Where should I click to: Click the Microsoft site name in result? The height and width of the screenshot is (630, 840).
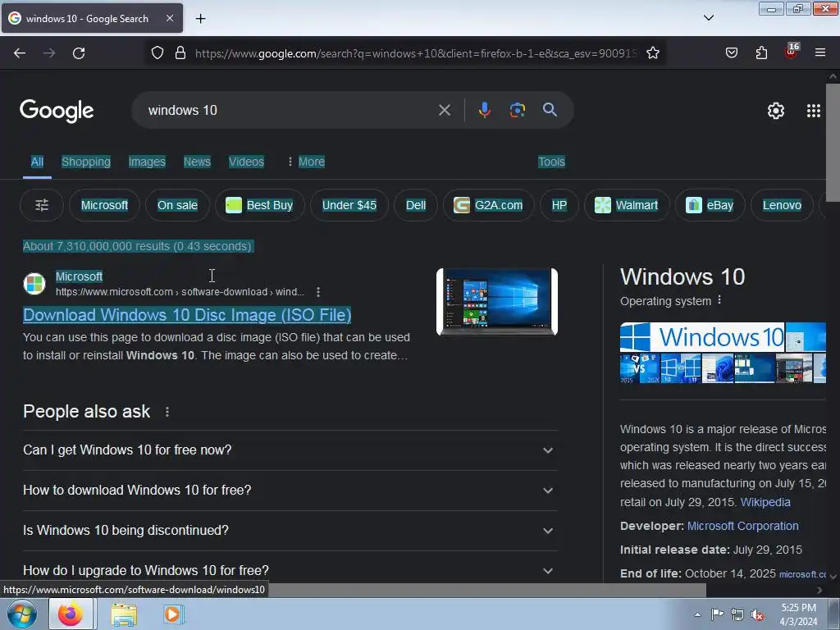[x=80, y=276]
